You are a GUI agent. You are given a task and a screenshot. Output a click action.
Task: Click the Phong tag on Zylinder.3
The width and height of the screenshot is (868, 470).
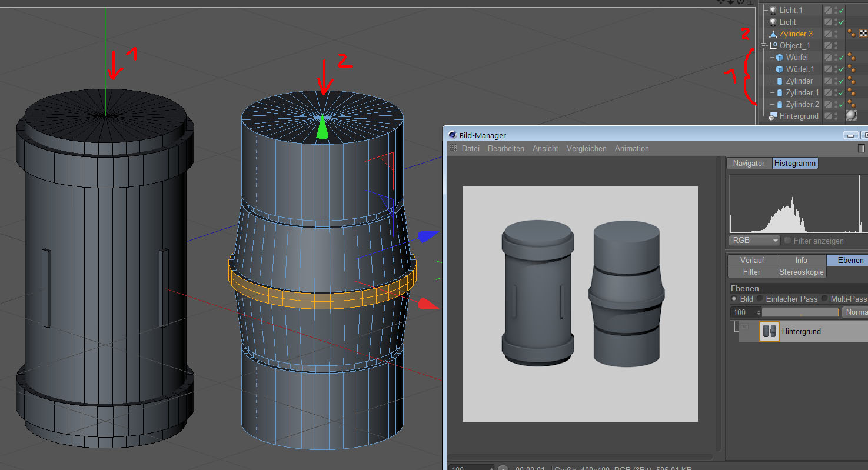tap(852, 34)
